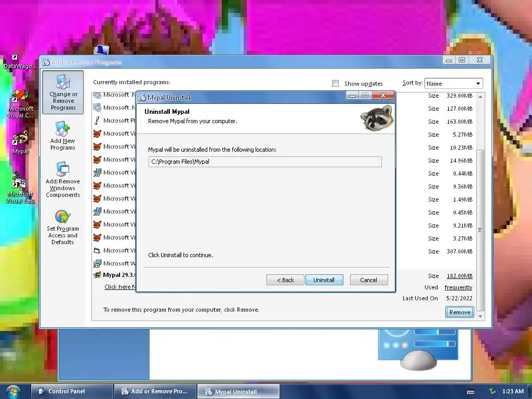The height and width of the screenshot is (399, 532).
Task: Click the keyboard icon in system tray
Action: pos(471,392)
